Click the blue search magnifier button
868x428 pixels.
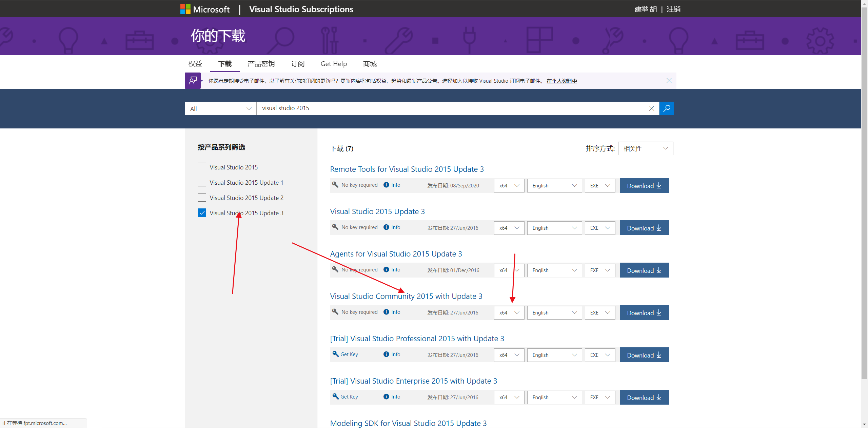667,108
